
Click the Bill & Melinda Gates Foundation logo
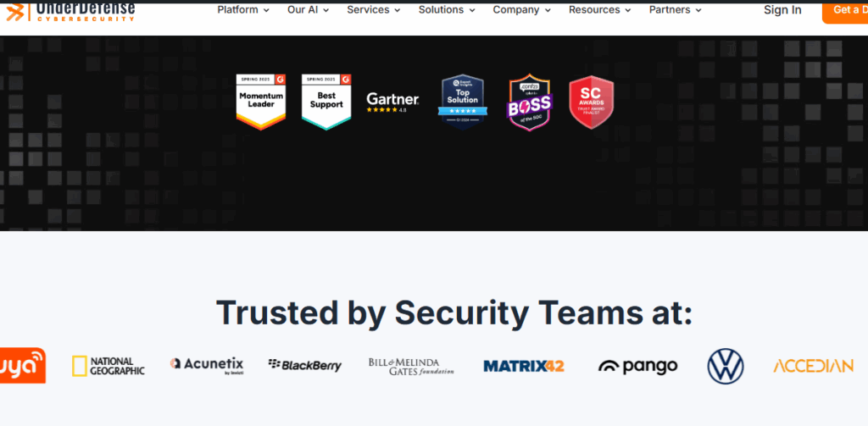[x=411, y=366]
